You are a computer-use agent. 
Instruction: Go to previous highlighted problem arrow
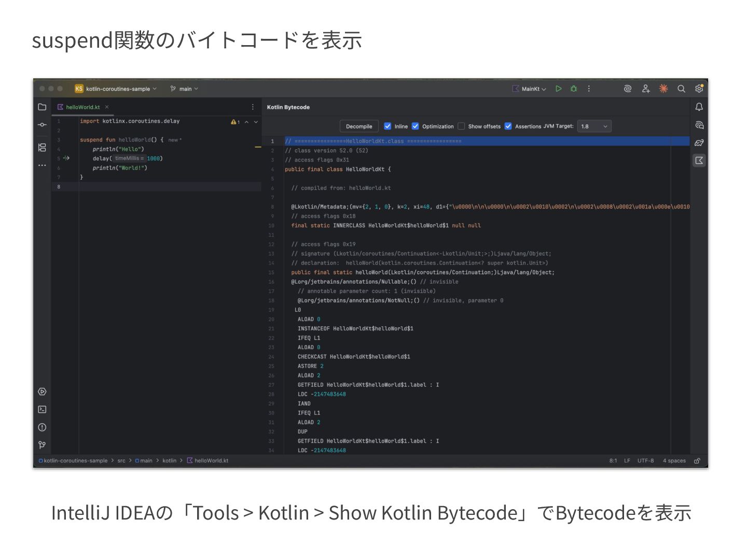pos(247,122)
